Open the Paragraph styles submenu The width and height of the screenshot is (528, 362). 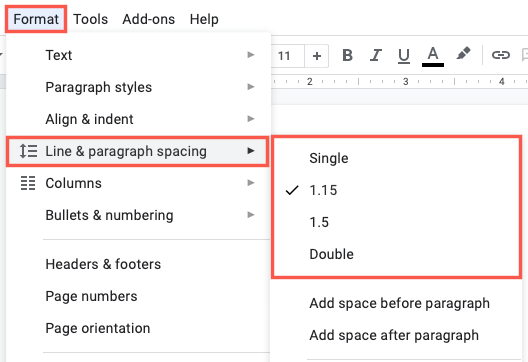tap(138, 87)
